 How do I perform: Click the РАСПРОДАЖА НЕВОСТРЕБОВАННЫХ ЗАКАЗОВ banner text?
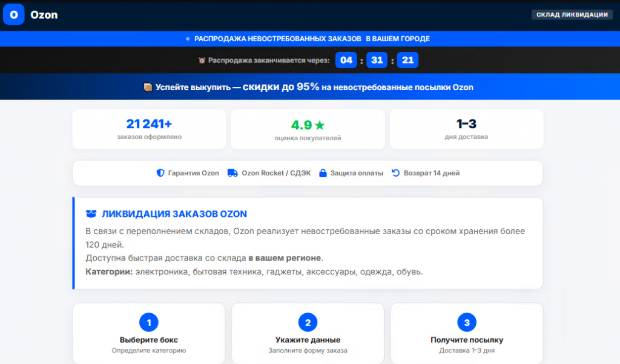(x=277, y=39)
